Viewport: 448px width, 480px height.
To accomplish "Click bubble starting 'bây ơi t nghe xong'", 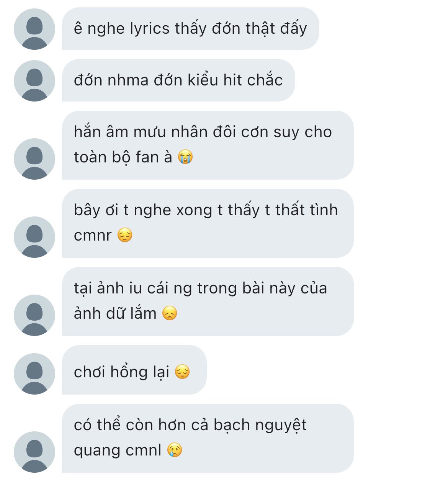I will pos(207,223).
